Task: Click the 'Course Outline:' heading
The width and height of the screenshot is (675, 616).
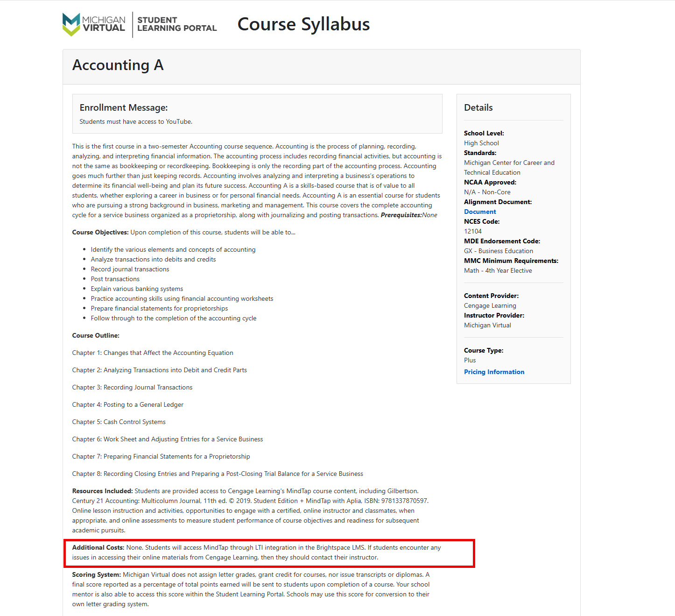Action: [96, 335]
